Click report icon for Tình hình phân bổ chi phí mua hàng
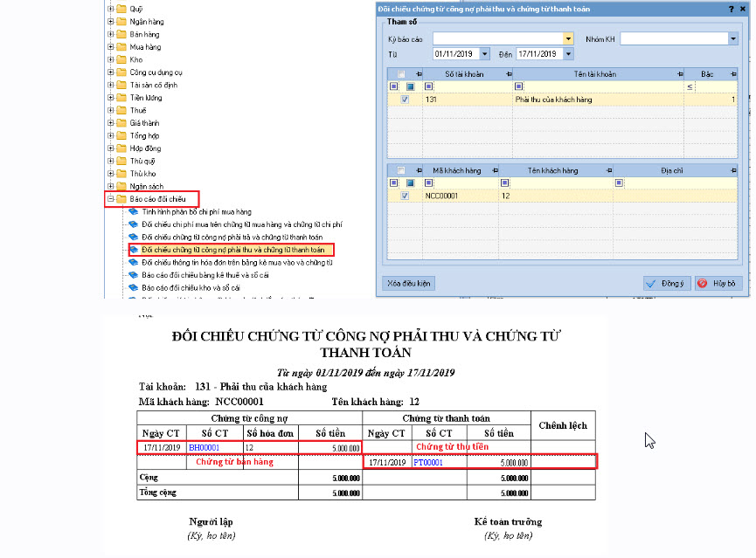 134,211
